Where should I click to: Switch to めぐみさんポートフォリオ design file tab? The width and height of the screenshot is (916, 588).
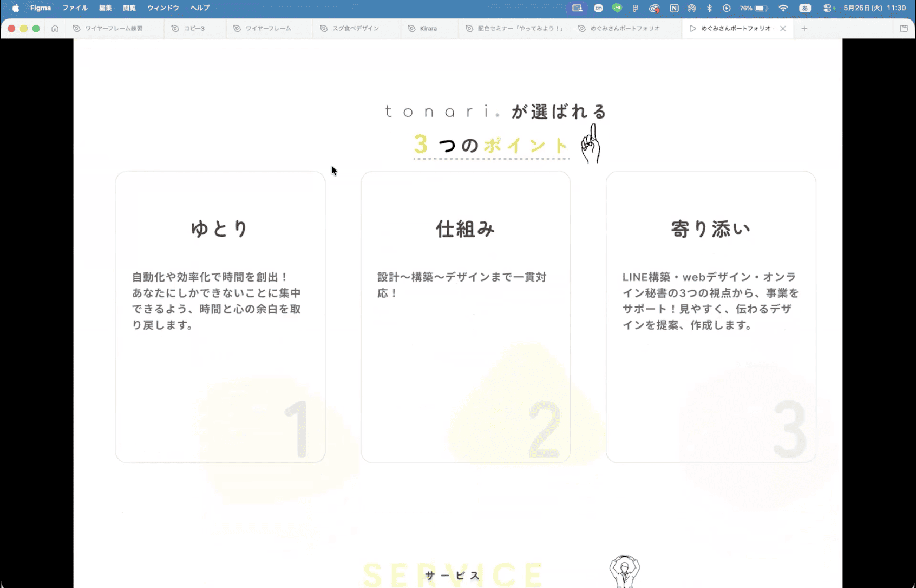coord(625,29)
